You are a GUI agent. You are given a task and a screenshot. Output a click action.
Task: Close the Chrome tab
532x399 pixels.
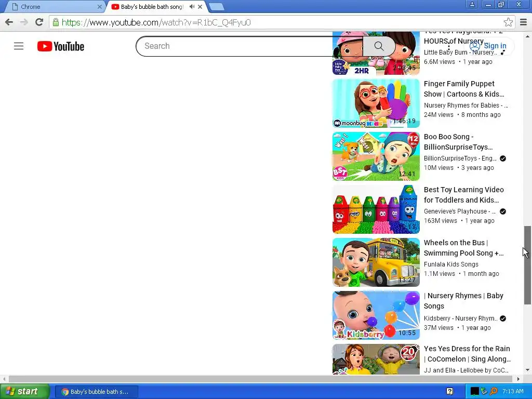99,7
